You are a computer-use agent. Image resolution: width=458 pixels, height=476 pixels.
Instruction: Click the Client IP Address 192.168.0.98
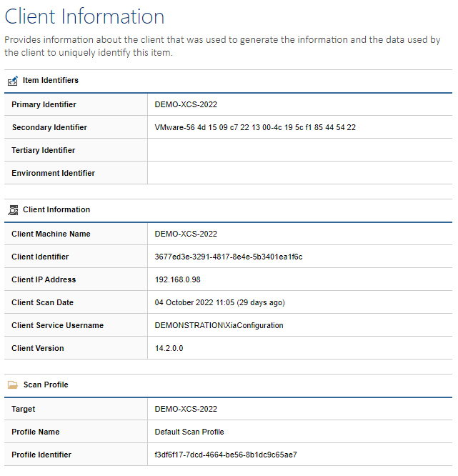point(178,280)
